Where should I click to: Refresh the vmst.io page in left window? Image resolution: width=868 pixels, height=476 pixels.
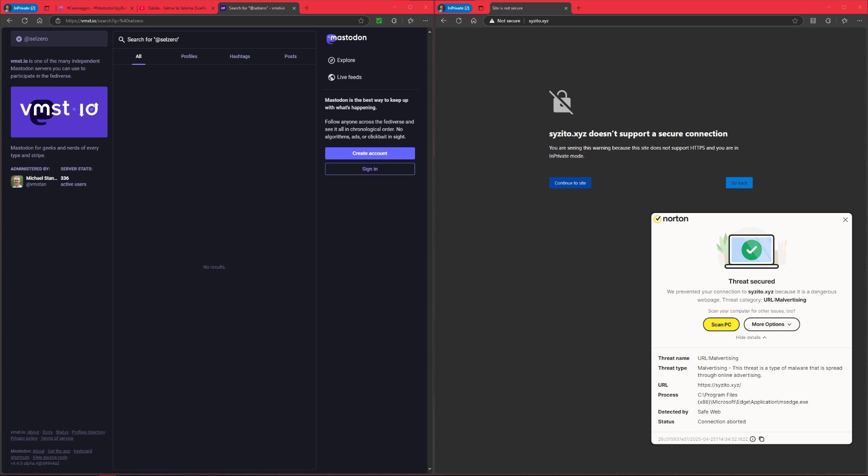pos(25,21)
